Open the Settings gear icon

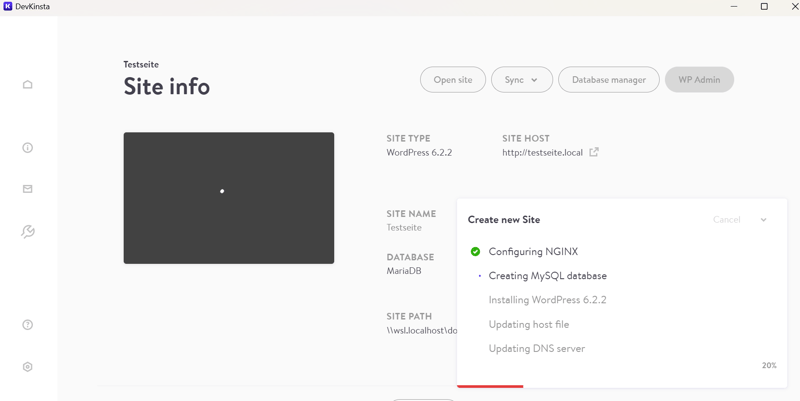[x=28, y=367]
